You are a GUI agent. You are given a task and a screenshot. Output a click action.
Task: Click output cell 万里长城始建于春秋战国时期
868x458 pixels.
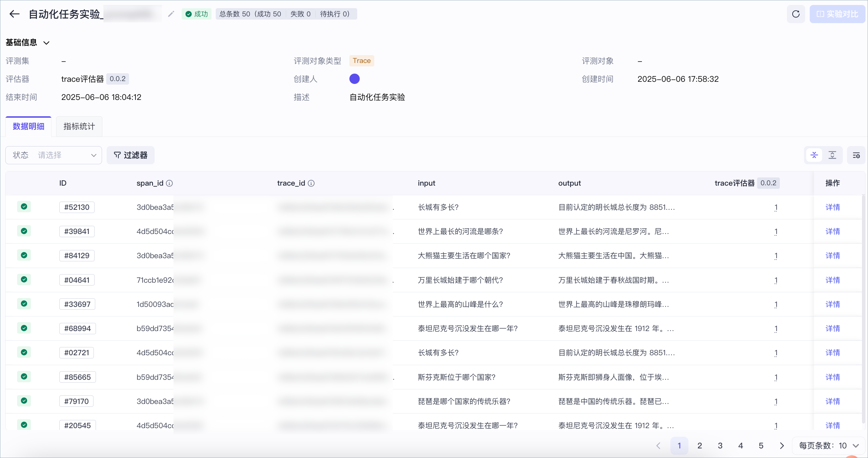pos(614,280)
